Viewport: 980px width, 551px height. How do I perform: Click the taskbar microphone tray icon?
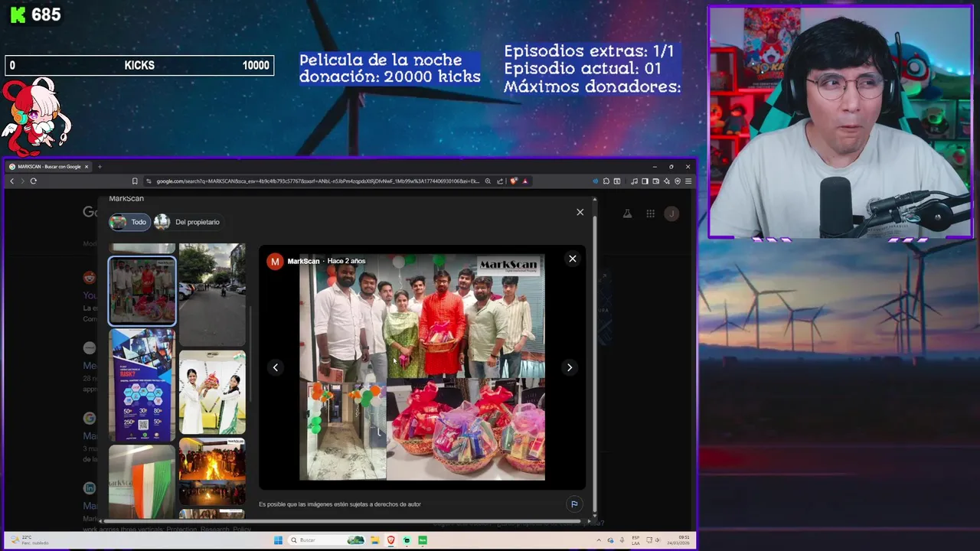point(622,540)
